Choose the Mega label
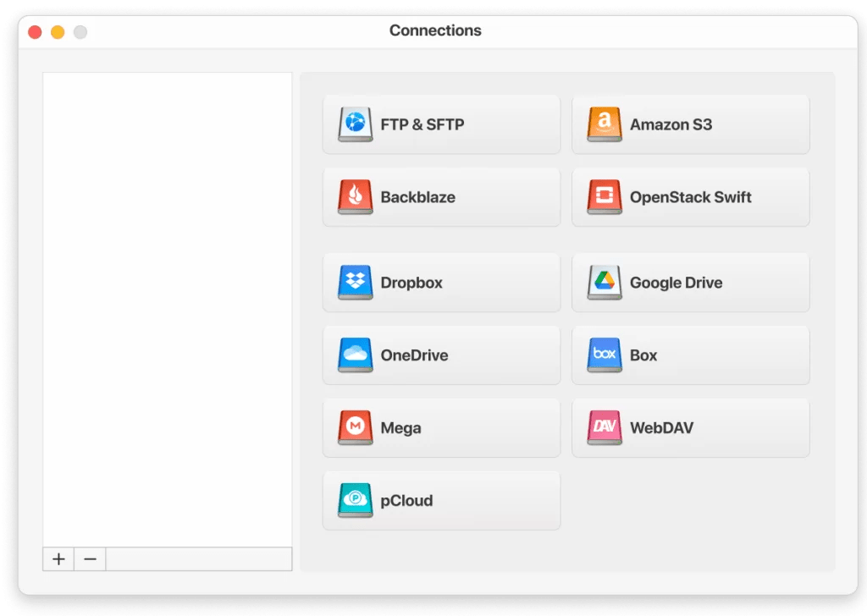 click(x=400, y=428)
